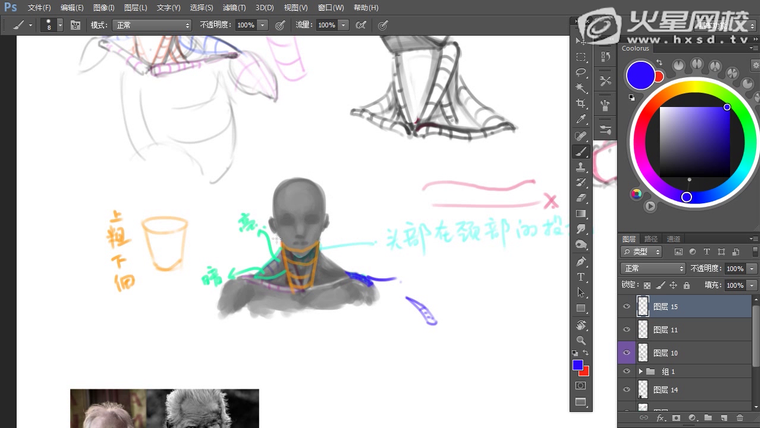The image size is (760, 428).
Task: Open the 图像(I) menu
Action: point(103,7)
